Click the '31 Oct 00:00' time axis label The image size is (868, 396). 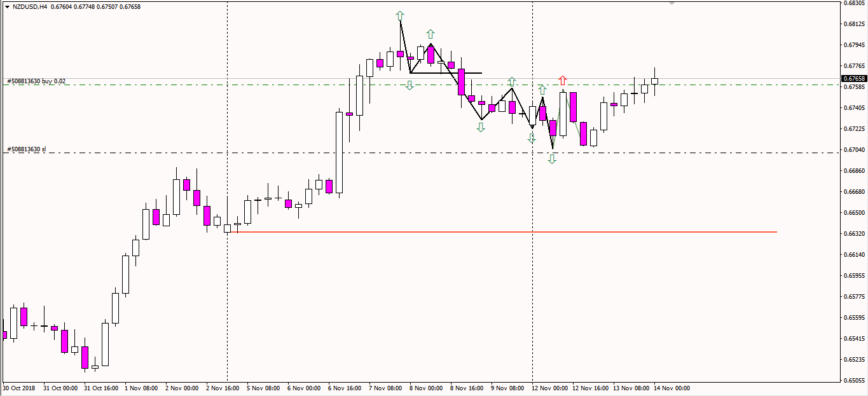[60, 388]
